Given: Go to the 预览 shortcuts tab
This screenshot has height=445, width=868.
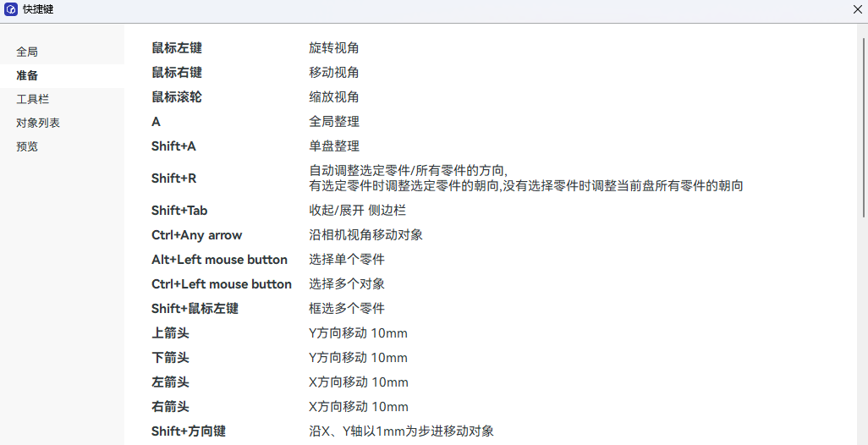Looking at the screenshot, I should click(x=27, y=146).
